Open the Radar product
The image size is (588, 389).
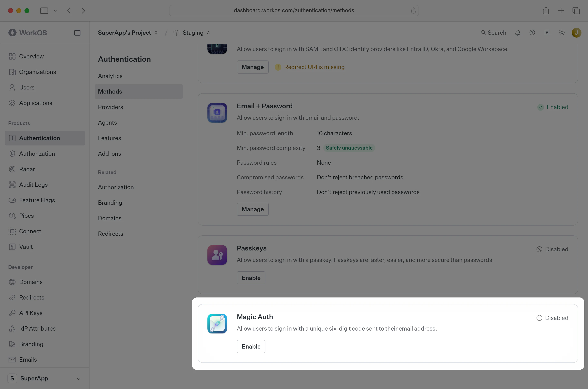pyautogui.click(x=45, y=169)
